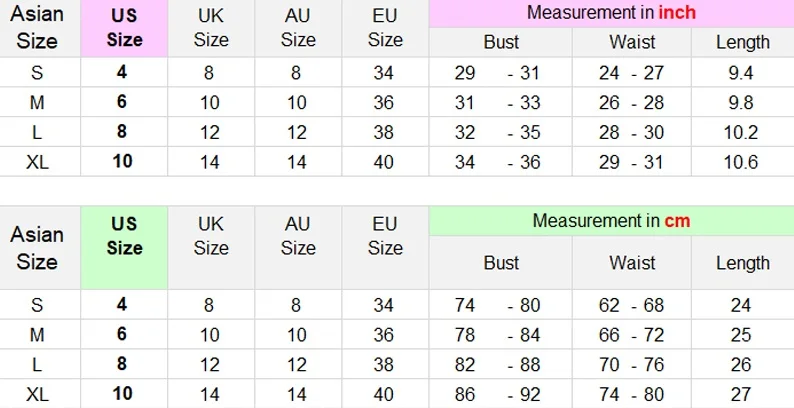Click the Length header in inch table
Viewport: 794px width, 408px height.
[x=742, y=42]
